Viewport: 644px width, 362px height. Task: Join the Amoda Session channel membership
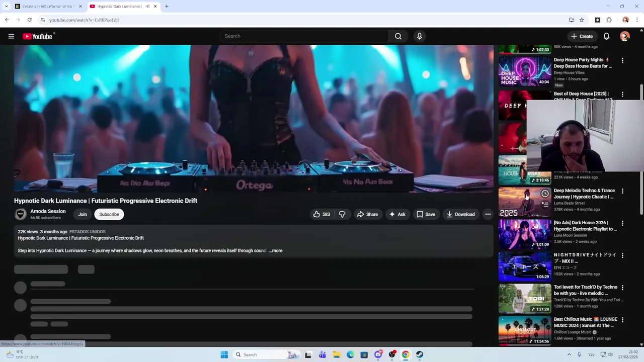point(83,214)
